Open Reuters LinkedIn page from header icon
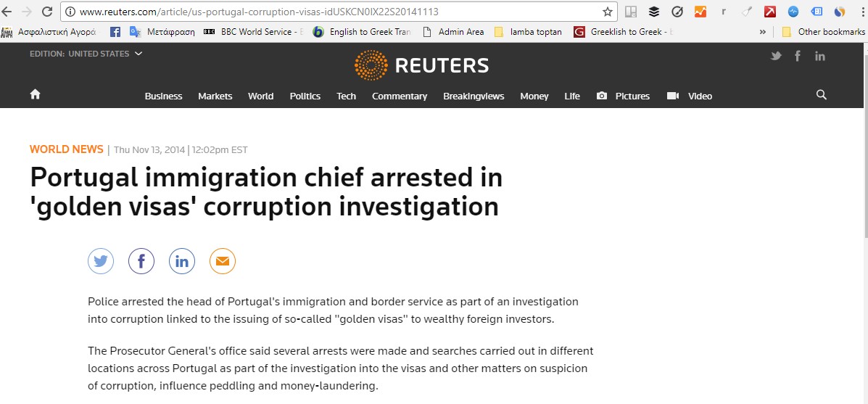The width and height of the screenshot is (868, 404). [820, 56]
